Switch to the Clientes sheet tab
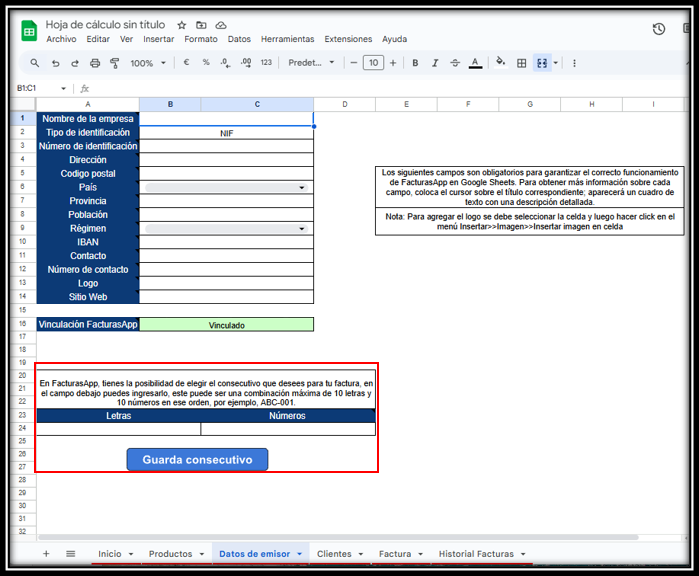The height and width of the screenshot is (576, 699). pos(334,553)
